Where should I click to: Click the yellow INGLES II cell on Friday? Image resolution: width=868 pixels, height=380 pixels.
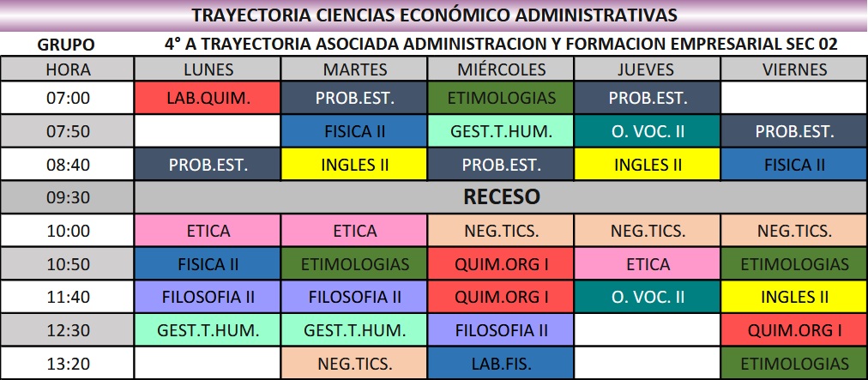click(794, 297)
